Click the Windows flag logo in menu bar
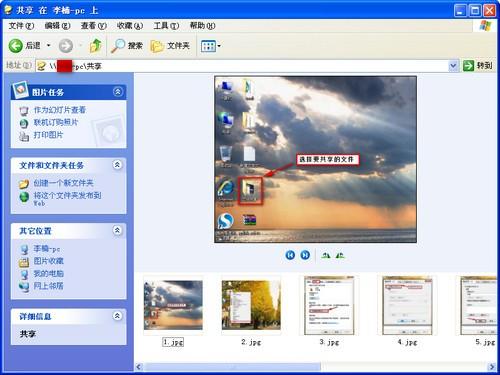 click(x=485, y=26)
